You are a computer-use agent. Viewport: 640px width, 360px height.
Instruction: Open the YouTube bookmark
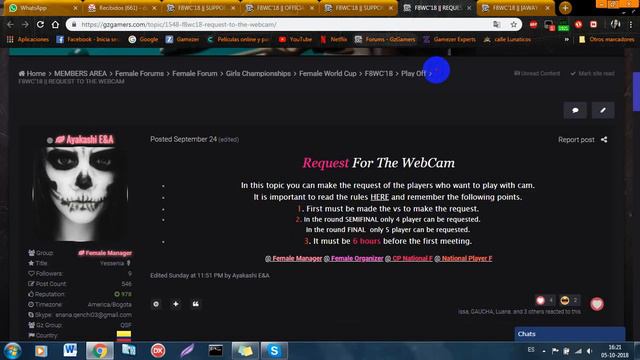point(296,40)
